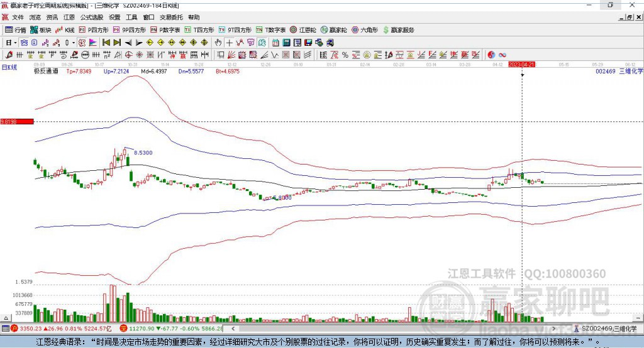Viewport: 644px width, 348px height.
Task: Open the P数字表 number table
Action: pos(165,30)
